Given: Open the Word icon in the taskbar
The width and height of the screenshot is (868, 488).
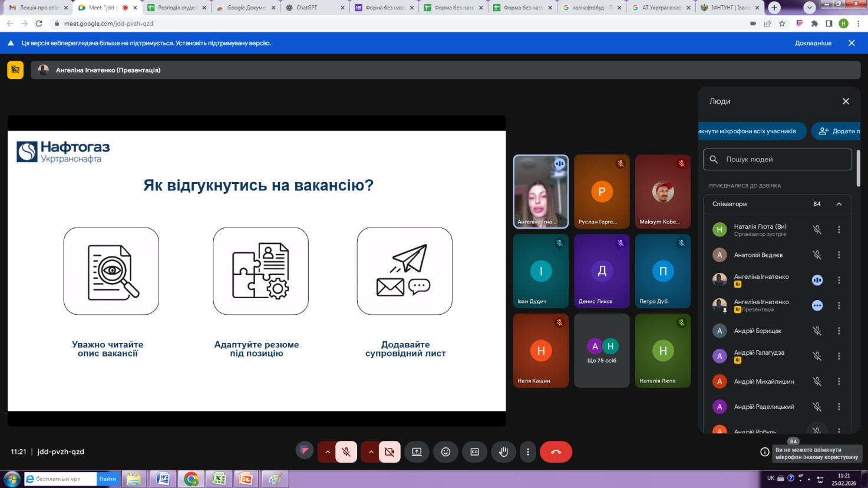Looking at the screenshot, I should click(163, 479).
